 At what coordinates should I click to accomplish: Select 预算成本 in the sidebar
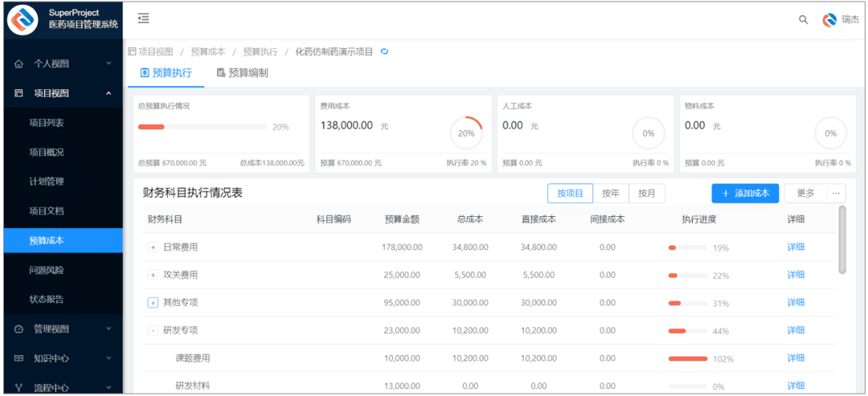[x=63, y=241]
